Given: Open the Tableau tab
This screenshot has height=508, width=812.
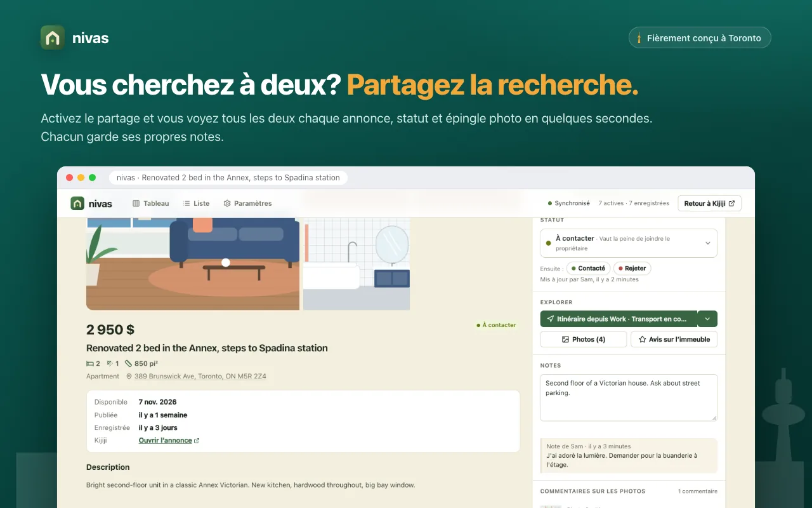Looking at the screenshot, I should (151, 203).
